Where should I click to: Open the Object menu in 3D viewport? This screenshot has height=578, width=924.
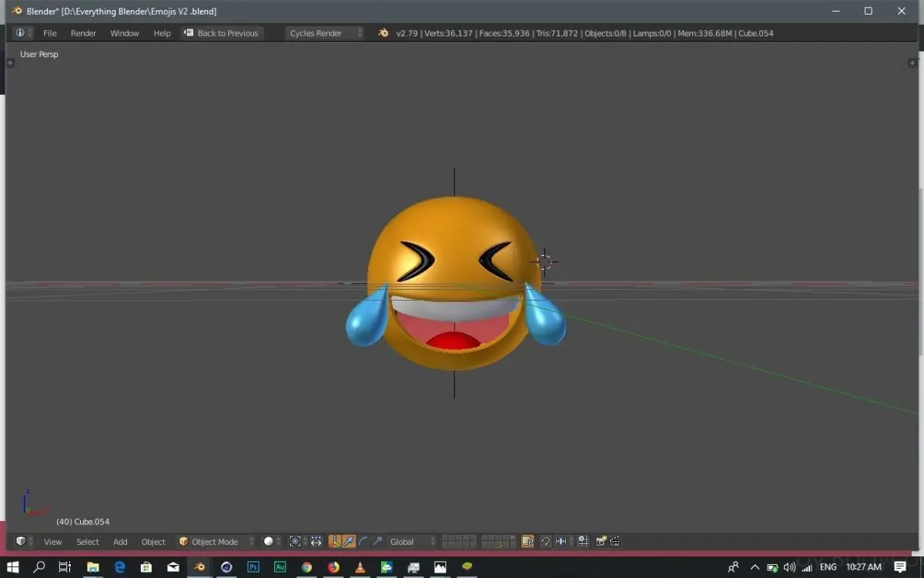(x=153, y=542)
